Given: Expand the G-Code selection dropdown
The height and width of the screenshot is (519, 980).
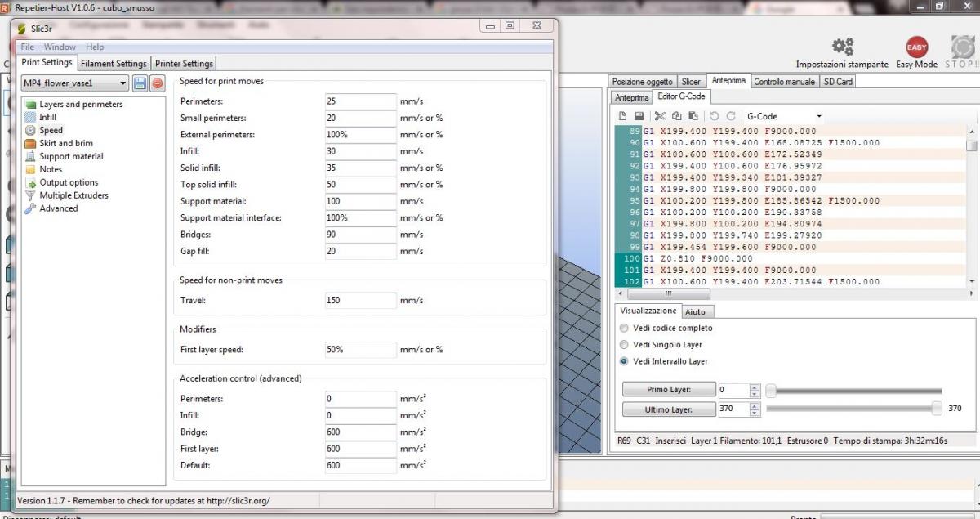Looking at the screenshot, I should (x=818, y=117).
